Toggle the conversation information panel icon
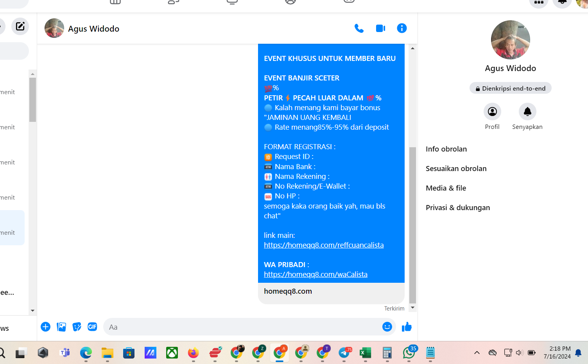The width and height of the screenshot is (588, 364). 402,28
